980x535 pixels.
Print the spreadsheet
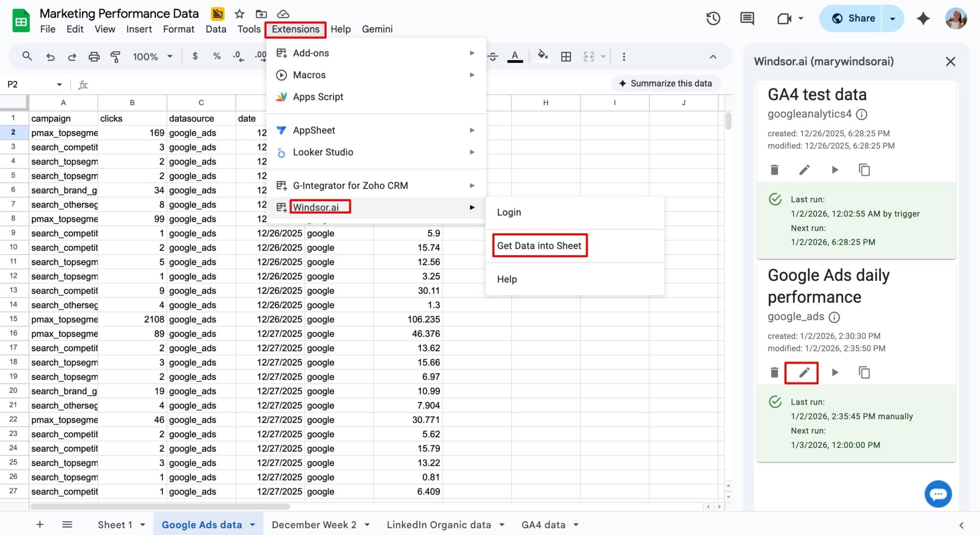pos(94,56)
